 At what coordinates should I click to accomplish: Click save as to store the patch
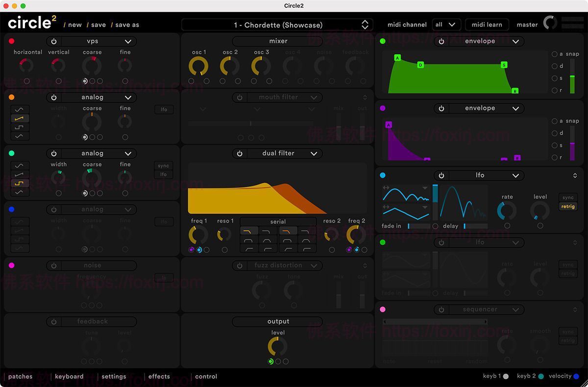(127, 24)
